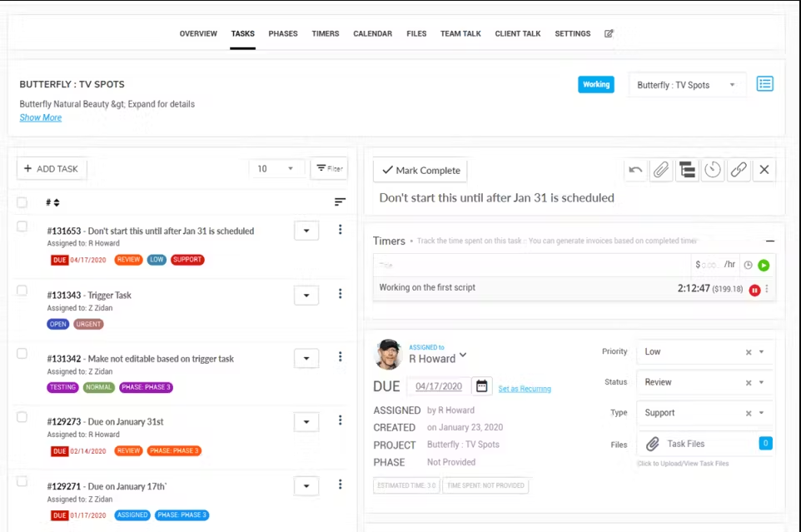Open the Butterfly : TV Spots project dropdown

click(x=685, y=85)
